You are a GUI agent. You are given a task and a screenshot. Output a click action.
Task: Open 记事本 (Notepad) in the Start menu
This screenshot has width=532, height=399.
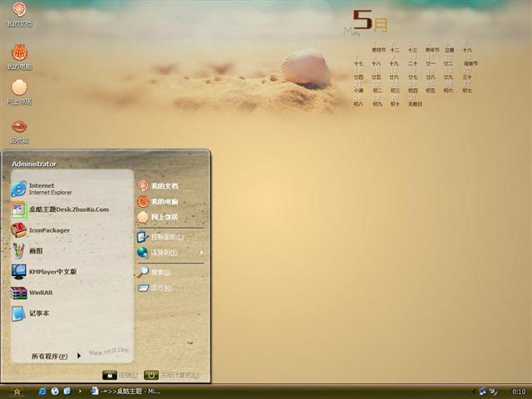click(37, 313)
